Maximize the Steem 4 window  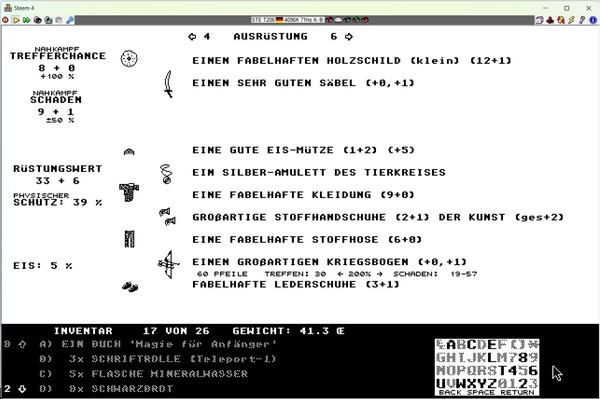coord(567,8)
